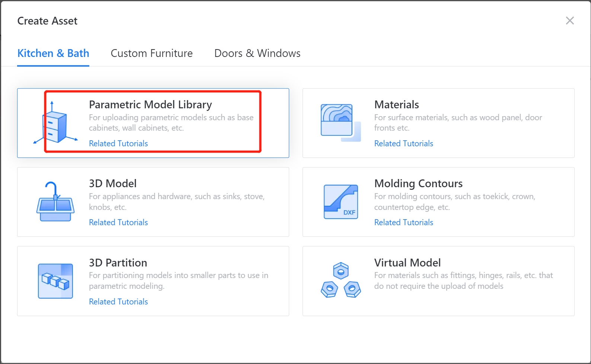Close the Create Asset dialog
591x364 pixels.
[x=569, y=21]
